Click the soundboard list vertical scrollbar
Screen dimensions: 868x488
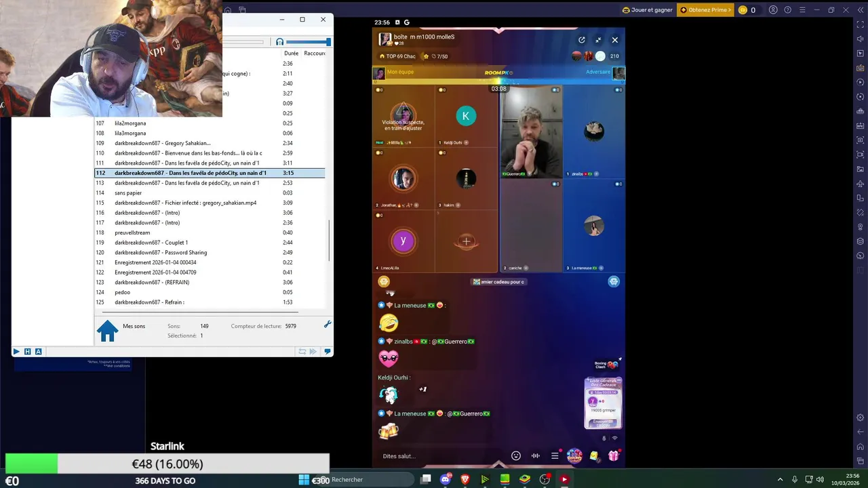point(330,241)
